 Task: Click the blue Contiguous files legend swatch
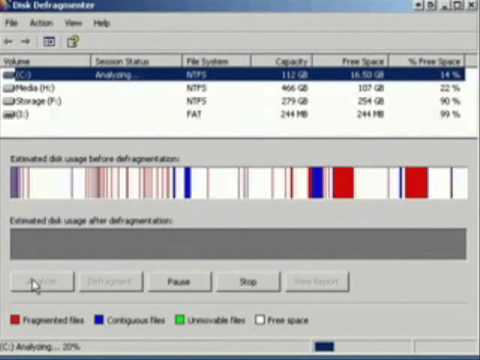[x=99, y=320]
